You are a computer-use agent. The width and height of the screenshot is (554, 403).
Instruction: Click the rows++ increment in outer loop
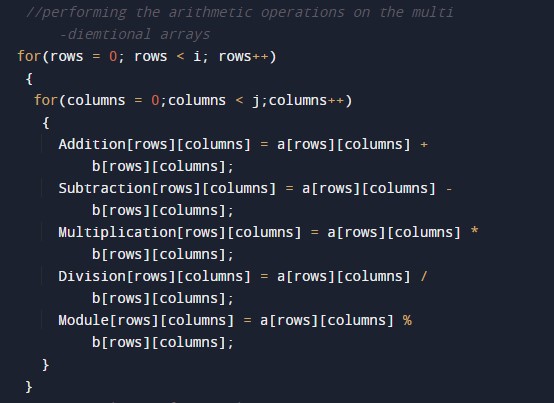point(243,57)
